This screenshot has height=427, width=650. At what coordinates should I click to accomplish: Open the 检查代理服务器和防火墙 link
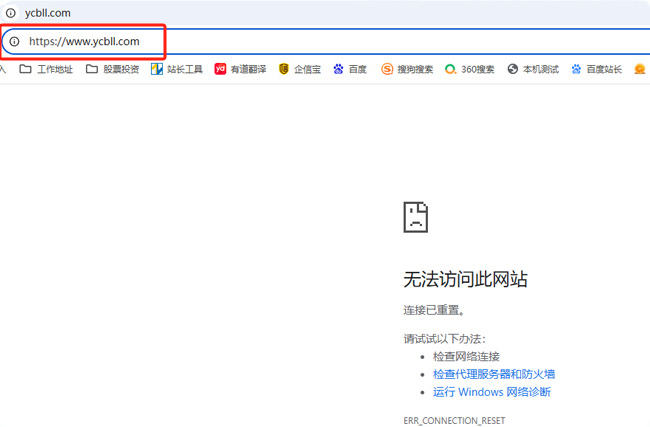point(493,374)
